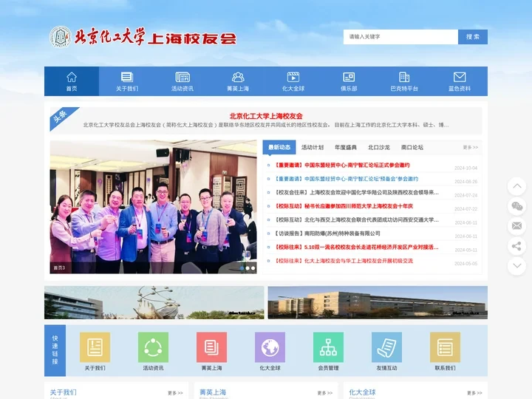Open headline 北京化工大学上海校友会
Screen dimensions: 532x399
[x=266, y=116]
